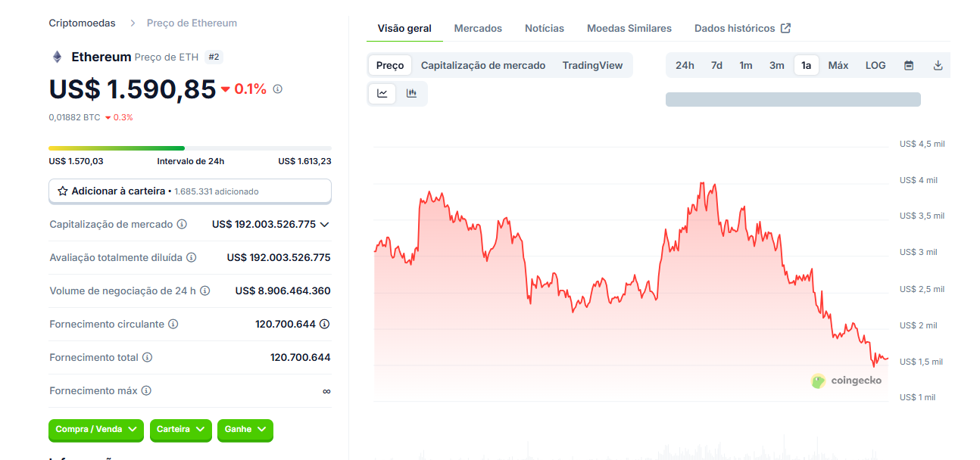This screenshot has width=980, height=460.
Task: Select the 7d time range
Action: click(716, 66)
